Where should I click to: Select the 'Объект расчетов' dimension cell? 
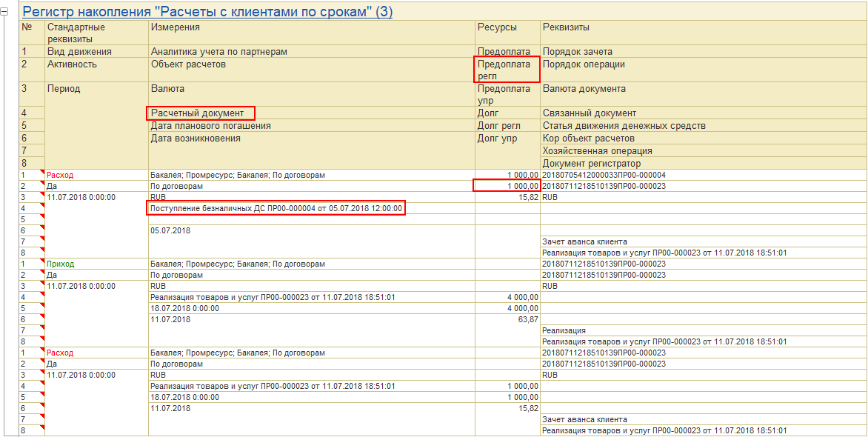[312, 70]
